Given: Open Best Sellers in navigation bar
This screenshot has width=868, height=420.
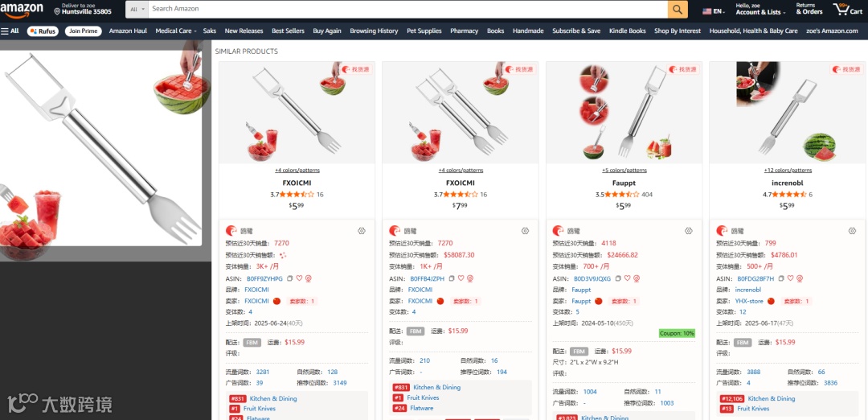Looking at the screenshot, I should click(x=288, y=31).
